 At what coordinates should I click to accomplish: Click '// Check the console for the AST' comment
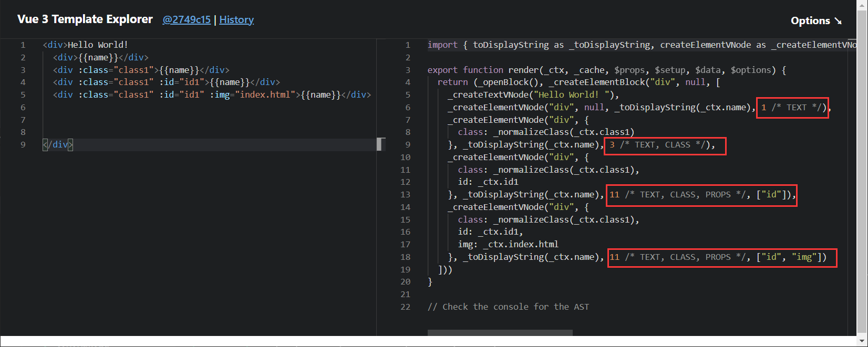click(x=508, y=307)
